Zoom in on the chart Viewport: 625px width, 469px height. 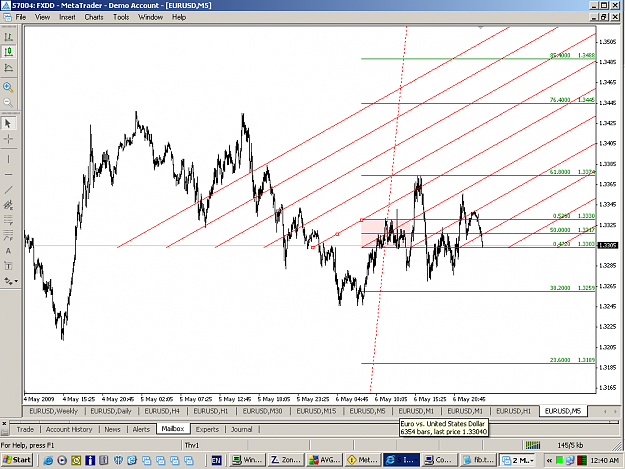point(8,87)
